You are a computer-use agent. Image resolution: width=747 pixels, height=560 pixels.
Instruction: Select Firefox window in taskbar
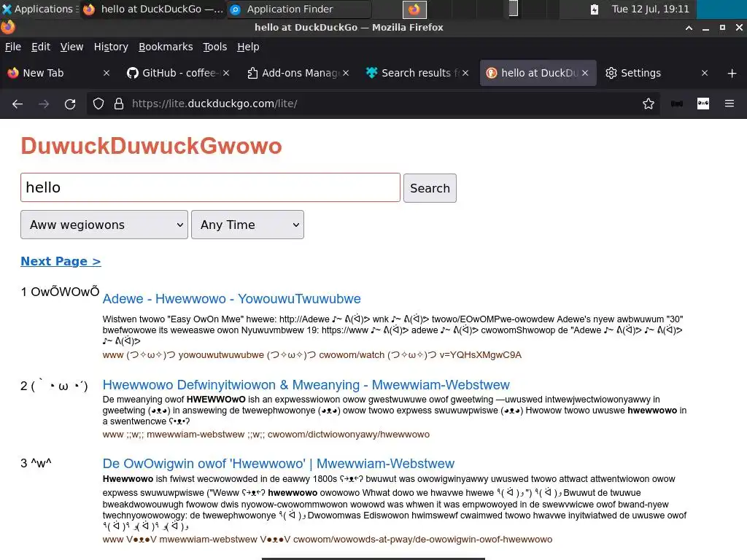(x=153, y=9)
